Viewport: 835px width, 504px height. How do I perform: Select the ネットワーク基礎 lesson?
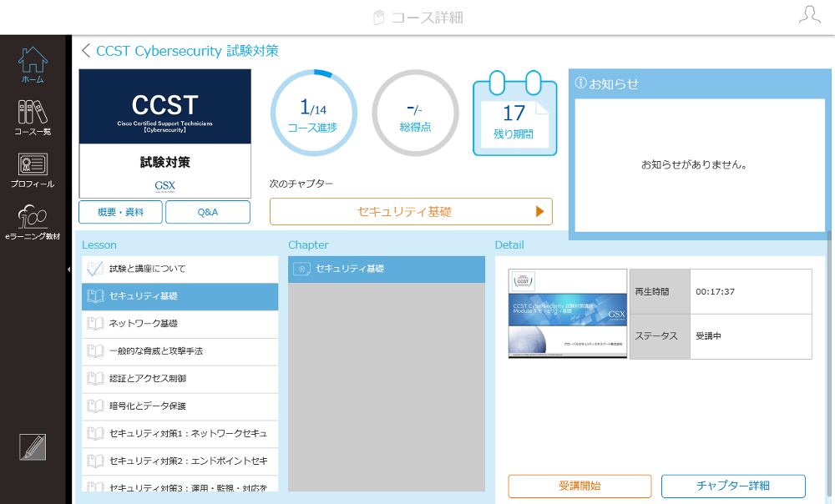pos(180,324)
